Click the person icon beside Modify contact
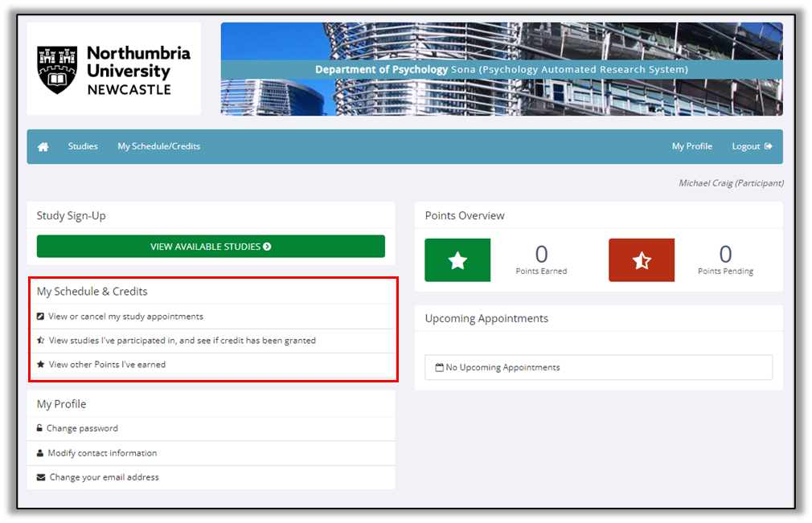 coord(40,453)
